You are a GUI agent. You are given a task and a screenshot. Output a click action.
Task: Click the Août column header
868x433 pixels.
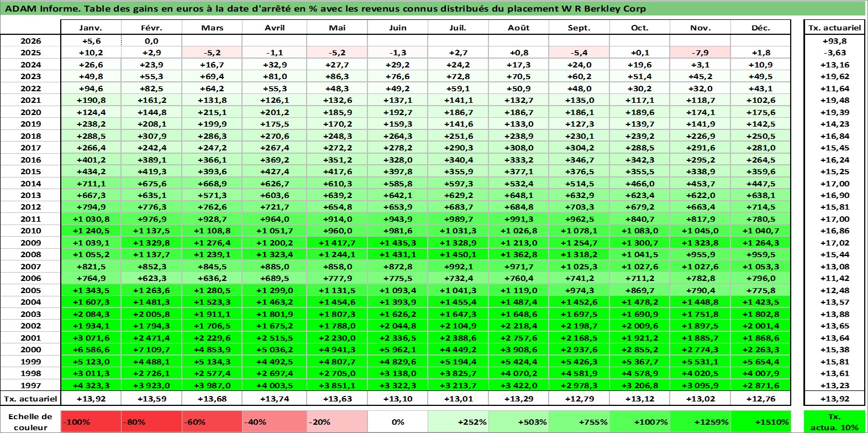point(518,28)
